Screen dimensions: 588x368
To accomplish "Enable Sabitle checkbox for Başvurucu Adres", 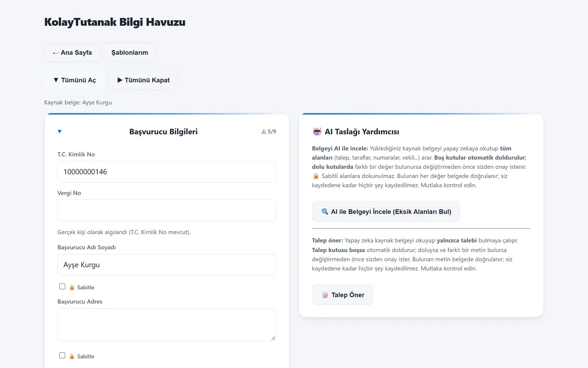I will pyautogui.click(x=62, y=356).
